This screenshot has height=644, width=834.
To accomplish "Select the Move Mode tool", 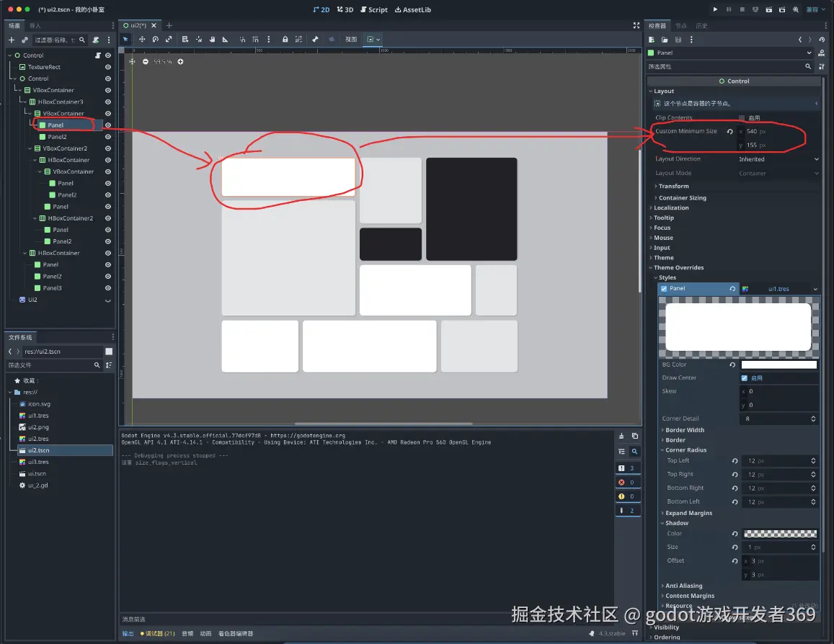I will tap(142, 40).
